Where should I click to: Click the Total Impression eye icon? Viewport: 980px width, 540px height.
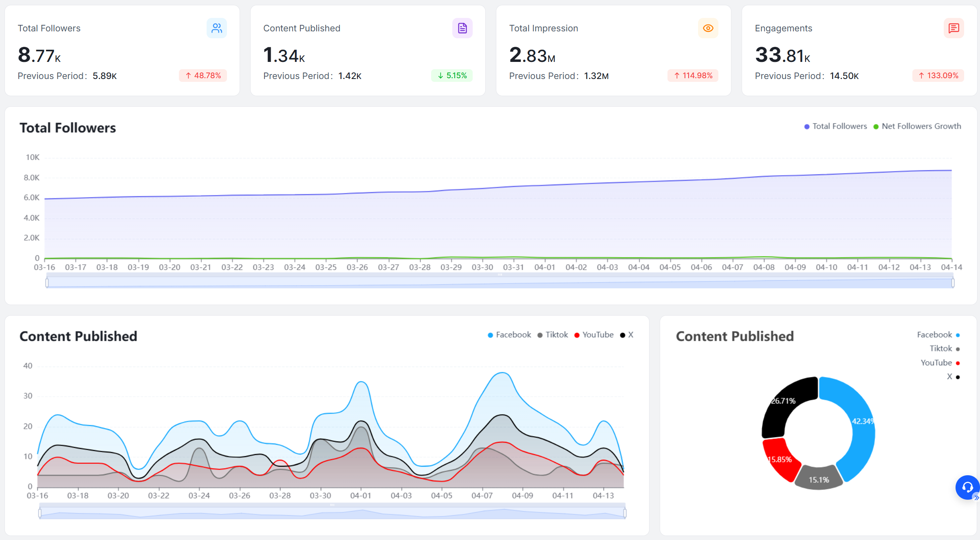coord(708,28)
